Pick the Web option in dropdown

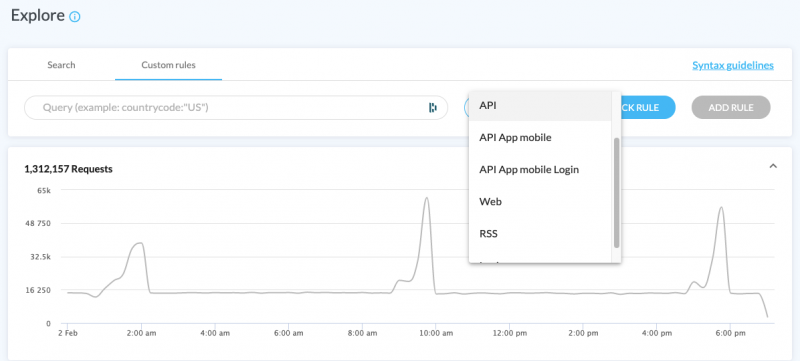[540, 202]
